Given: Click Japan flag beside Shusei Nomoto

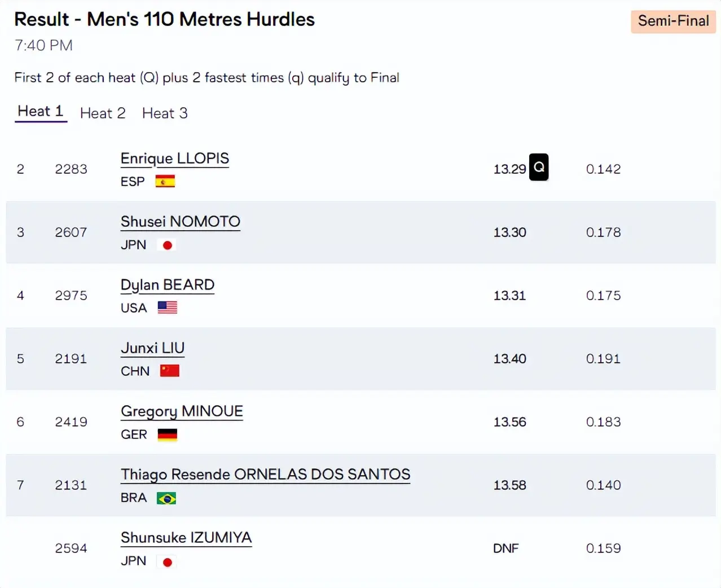Looking at the screenshot, I should pyautogui.click(x=167, y=245).
